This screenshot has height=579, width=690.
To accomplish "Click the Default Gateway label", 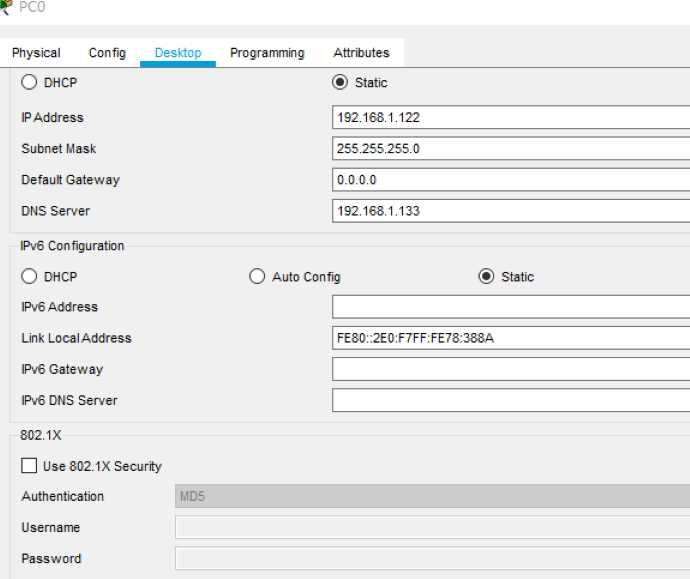I will 70,180.
